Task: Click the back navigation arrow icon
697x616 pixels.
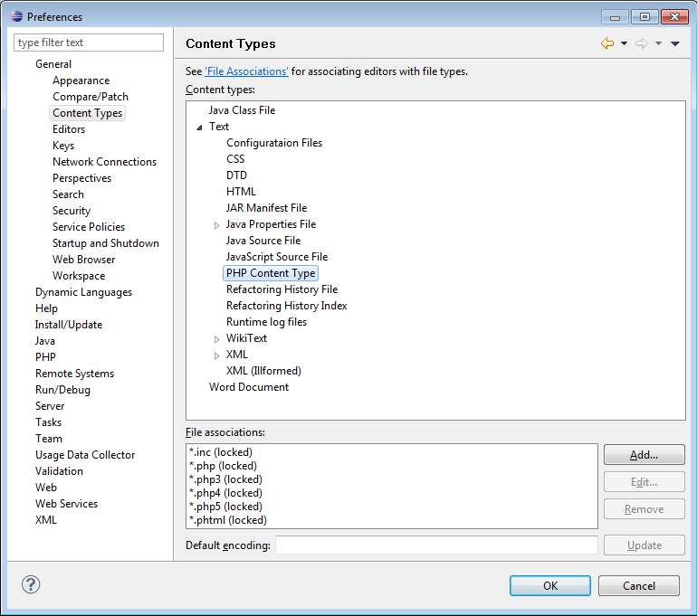Action: coord(606,43)
